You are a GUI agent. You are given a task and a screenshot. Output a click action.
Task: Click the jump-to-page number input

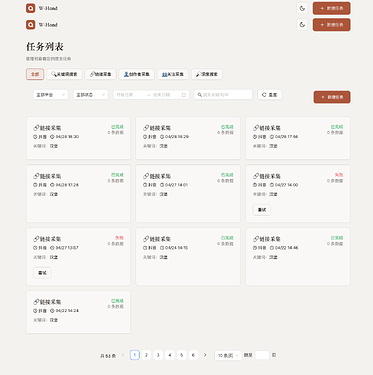click(x=262, y=355)
